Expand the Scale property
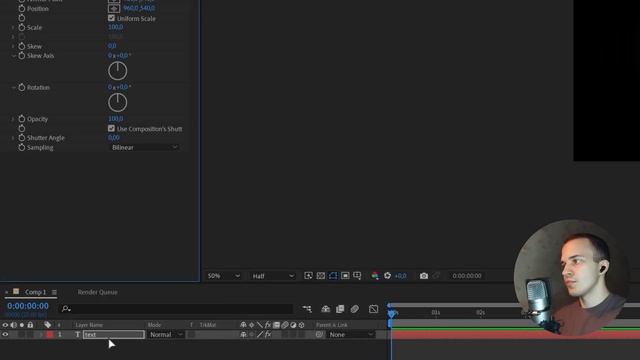Image resolution: width=640 pixels, height=360 pixels. pyautogui.click(x=13, y=27)
